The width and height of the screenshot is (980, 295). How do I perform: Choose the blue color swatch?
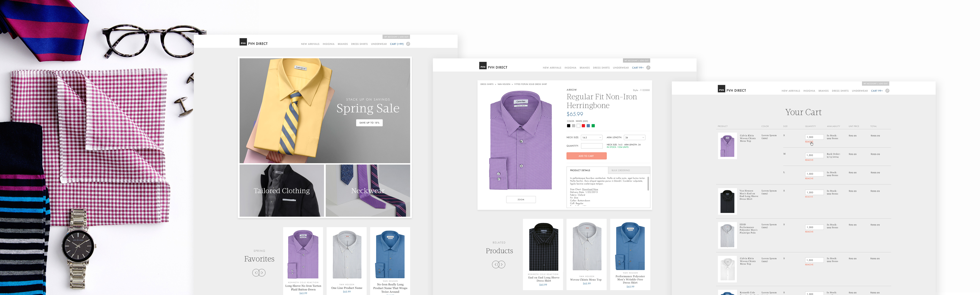point(588,126)
